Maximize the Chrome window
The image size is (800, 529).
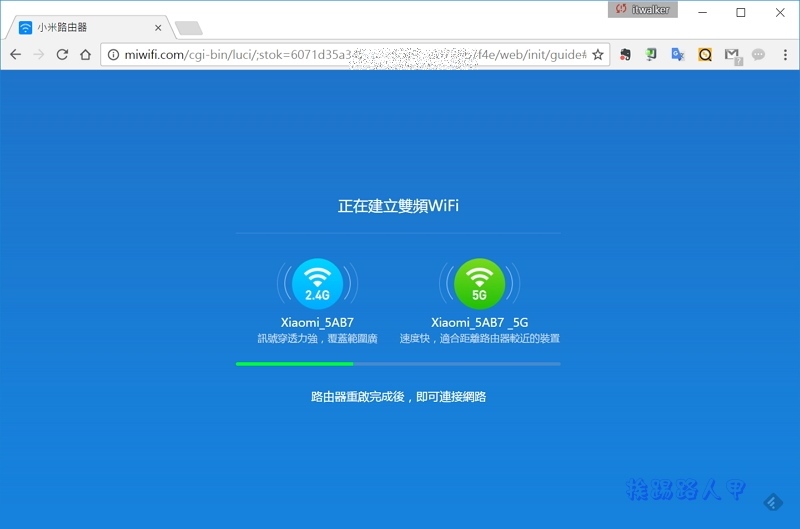point(741,12)
